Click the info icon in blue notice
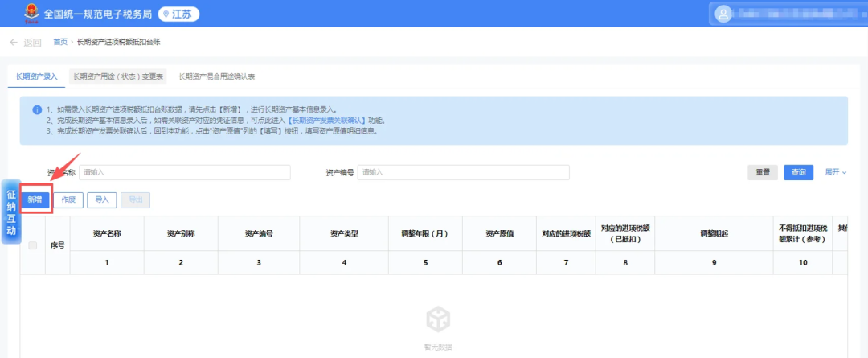The image size is (868, 358). (37, 109)
